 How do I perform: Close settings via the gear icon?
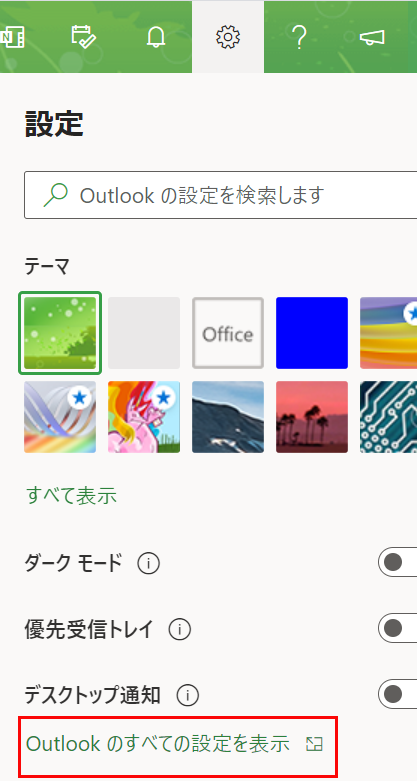point(228,37)
